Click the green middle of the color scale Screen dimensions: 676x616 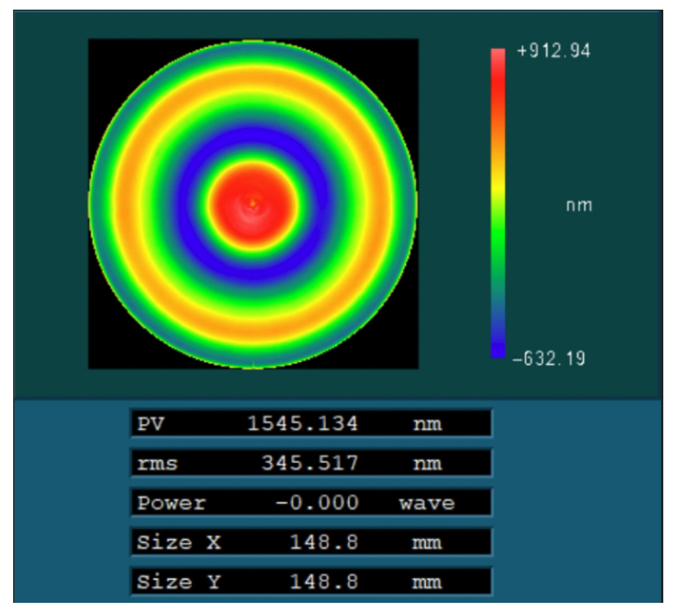pos(498,239)
